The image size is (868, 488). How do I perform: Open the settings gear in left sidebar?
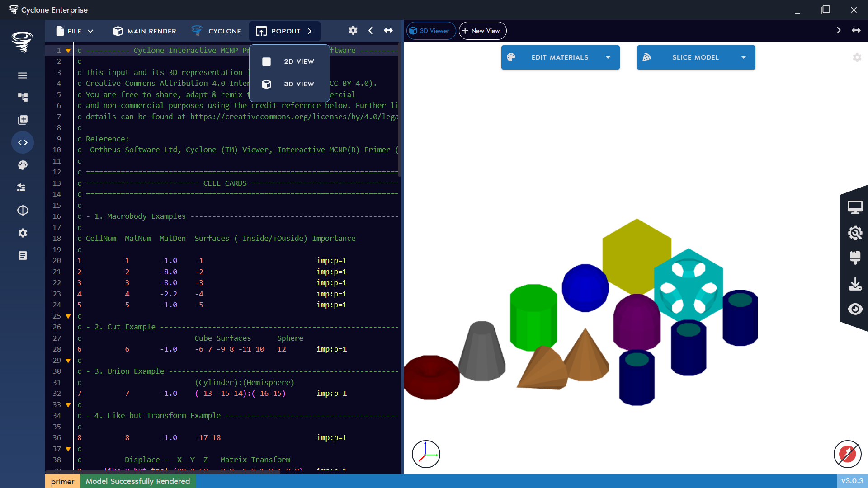coord(23,233)
